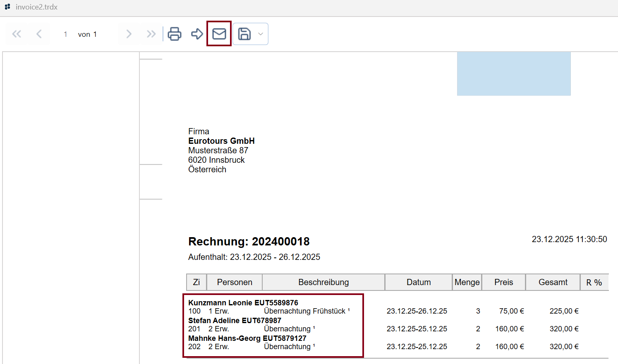Go to the previous report page
618x364 pixels.
(39, 34)
